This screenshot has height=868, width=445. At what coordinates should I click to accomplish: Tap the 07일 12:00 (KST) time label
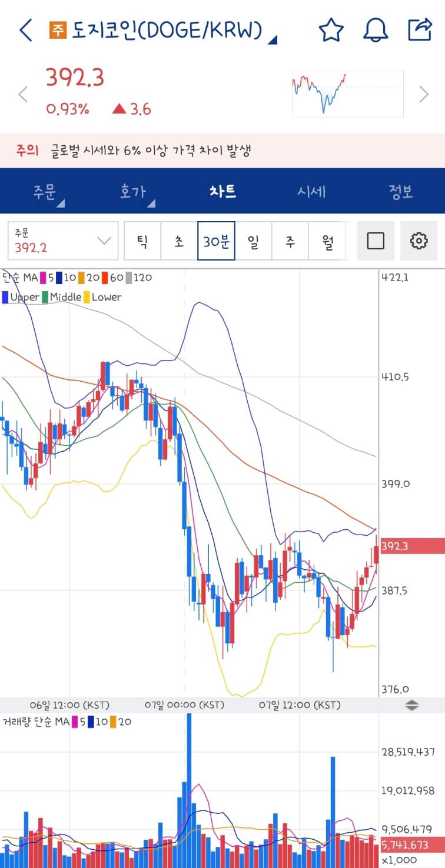click(x=300, y=705)
